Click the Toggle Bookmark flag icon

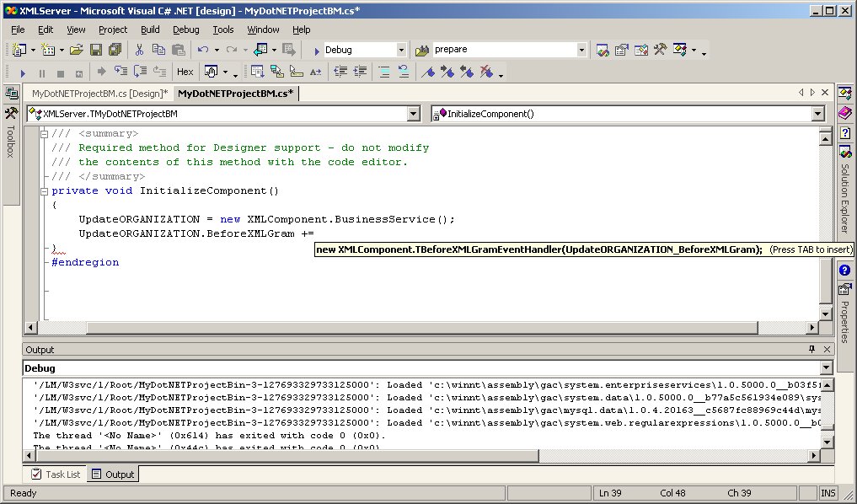429,72
